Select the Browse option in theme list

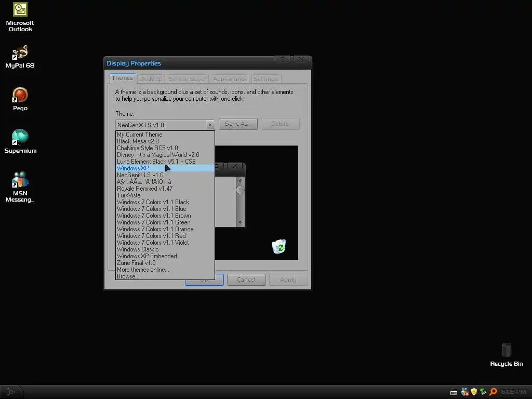[165, 276]
